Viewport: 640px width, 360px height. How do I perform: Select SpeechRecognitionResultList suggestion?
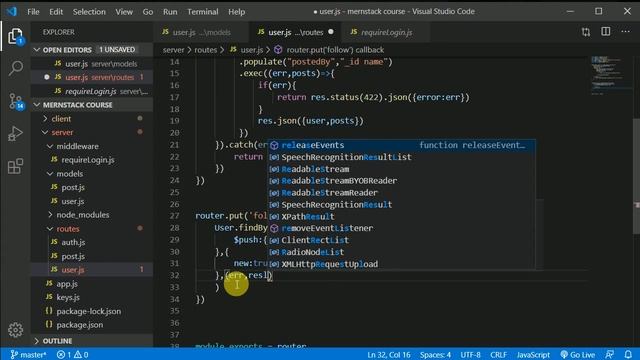tap(402, 157)
